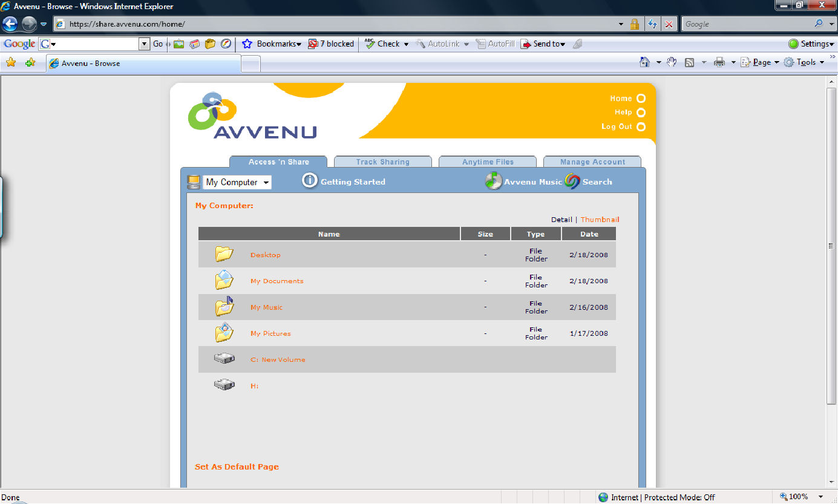Click the Add to Favorites icon

point(30,62)
